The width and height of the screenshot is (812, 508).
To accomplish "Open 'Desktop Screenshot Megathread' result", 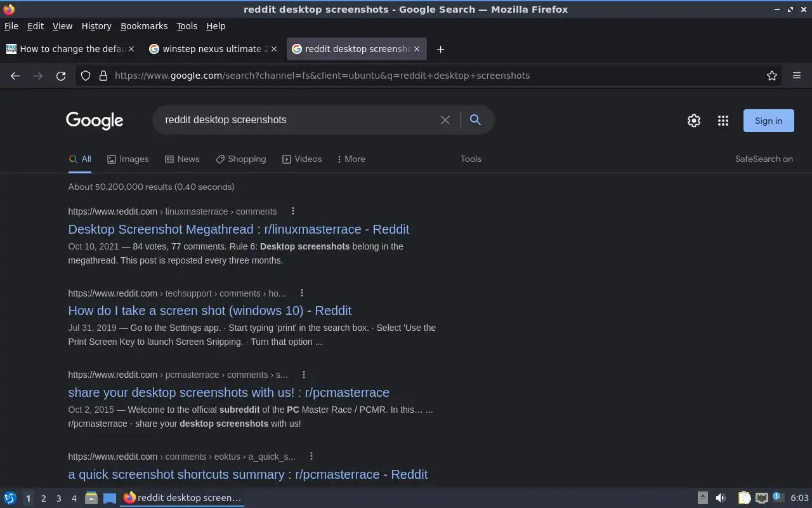I will pos(239,229).
